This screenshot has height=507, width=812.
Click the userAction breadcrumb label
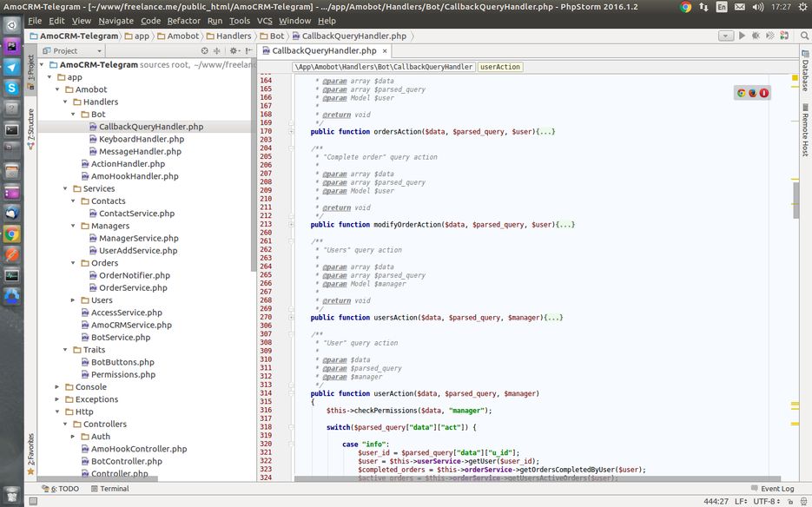pos(499,67)
